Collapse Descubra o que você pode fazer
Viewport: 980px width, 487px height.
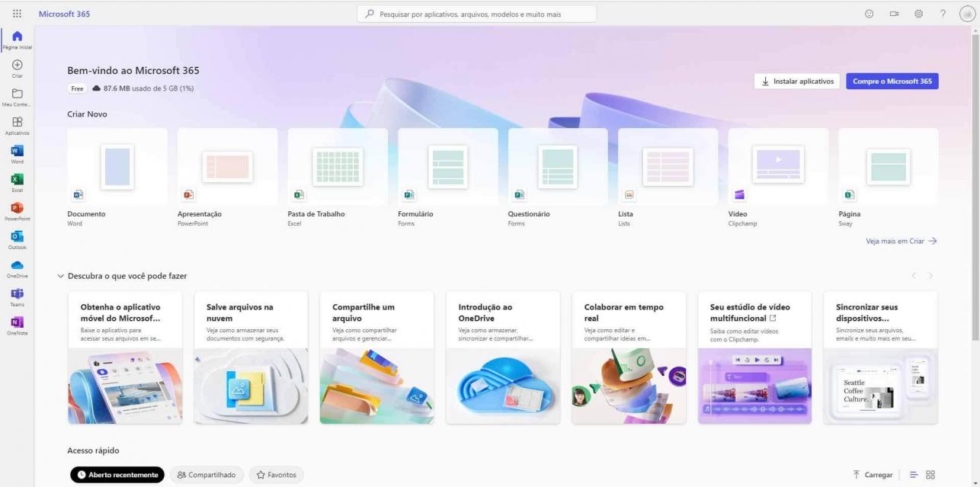(61, 276)
